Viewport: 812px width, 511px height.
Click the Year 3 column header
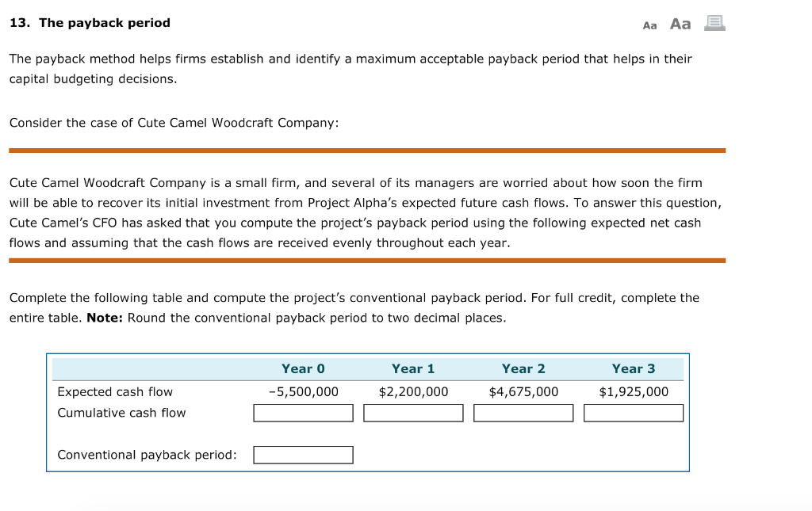[633, 368]
